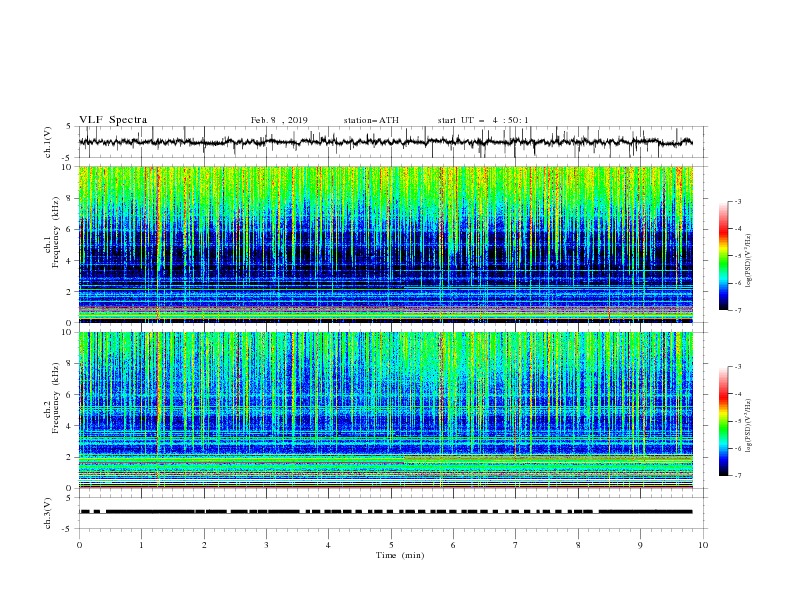Click the log(PSD) label beside ch.1 colorbar

coord(749,261)
